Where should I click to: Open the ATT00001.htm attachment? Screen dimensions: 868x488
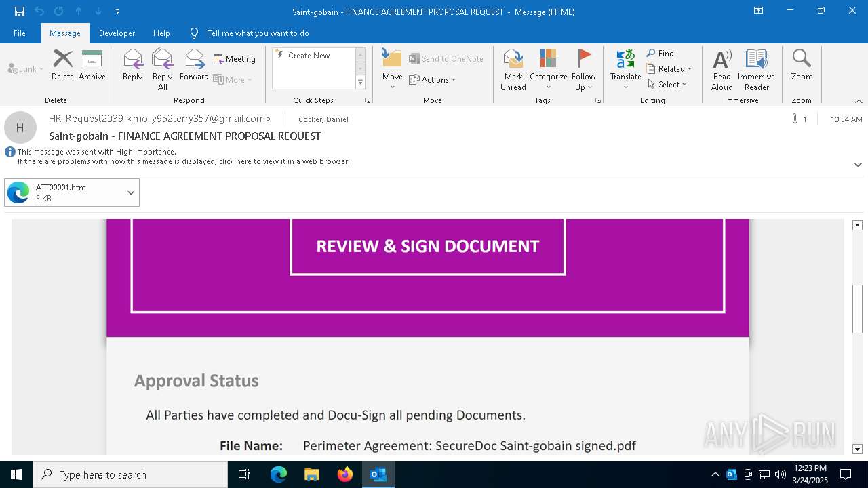pyautogui.click(x=64, y=192)
